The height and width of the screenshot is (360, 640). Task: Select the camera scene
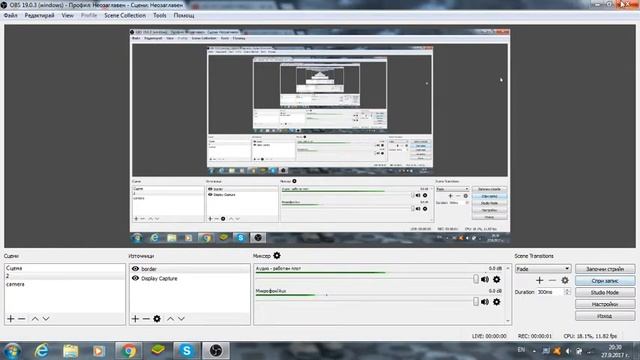65,284
